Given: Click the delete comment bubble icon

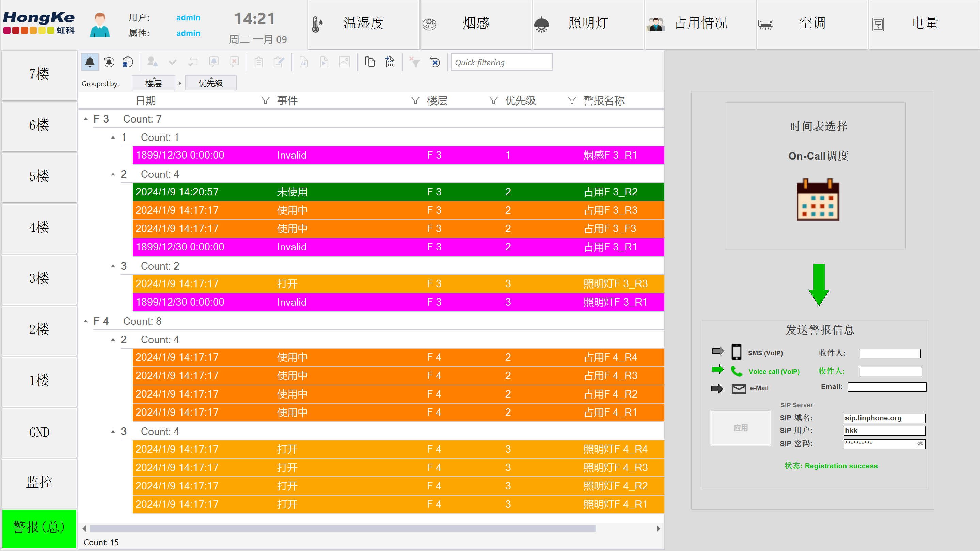Looking at the screenshot, I should (x=234, y=62).
